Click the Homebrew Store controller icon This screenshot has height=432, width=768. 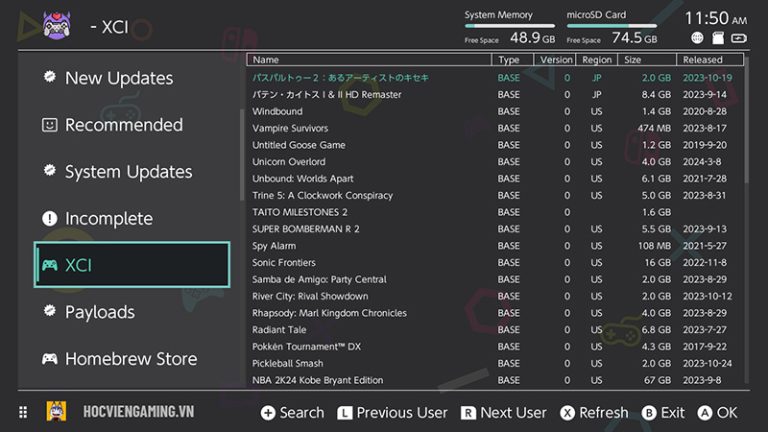[49, 358]
